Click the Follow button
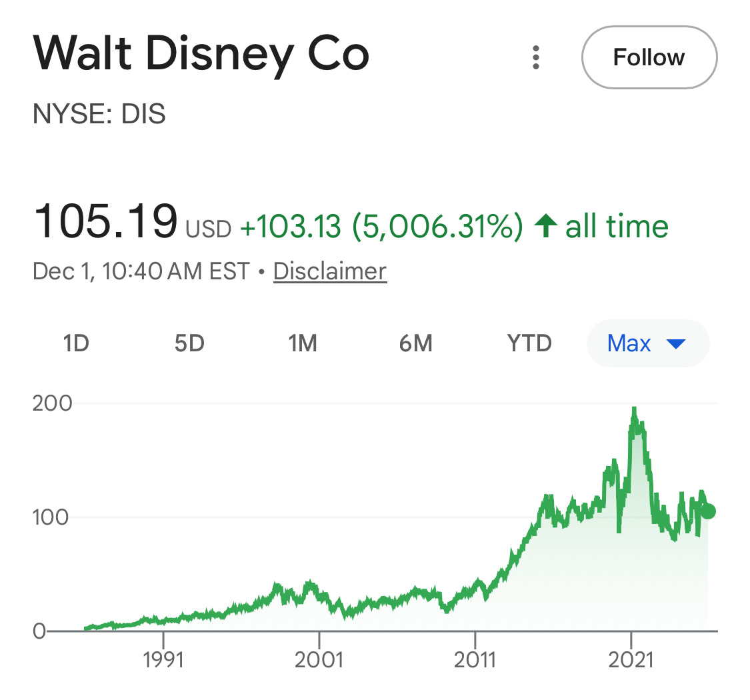750x700 pixels. [649, 58]
